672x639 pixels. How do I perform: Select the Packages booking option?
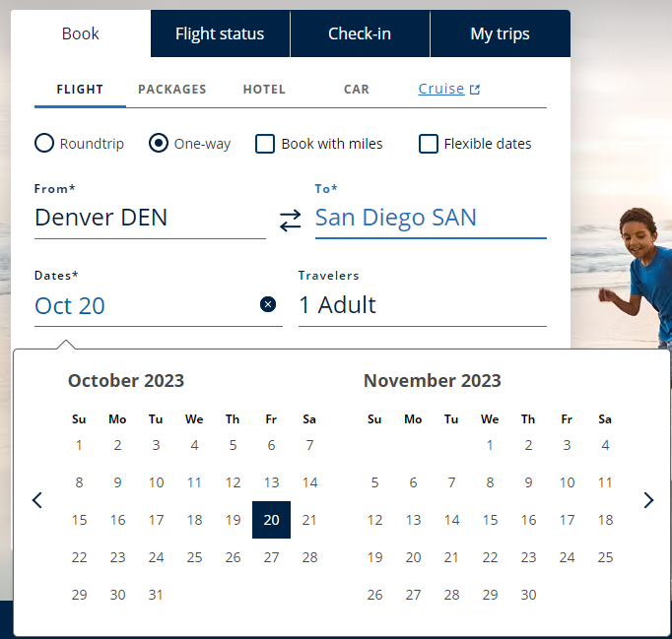(172, 89)
